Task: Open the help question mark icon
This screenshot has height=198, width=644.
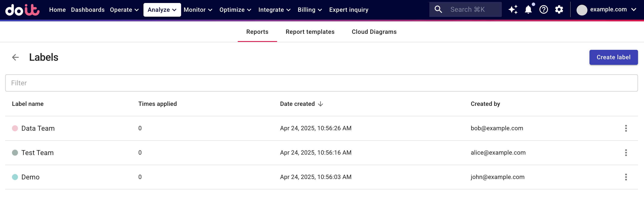Action: tap(544, 10)
